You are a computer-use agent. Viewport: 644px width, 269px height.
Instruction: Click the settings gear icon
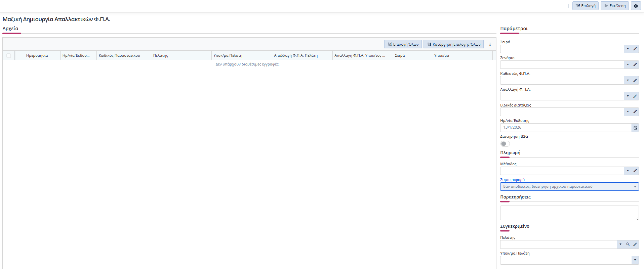pyautogui.click(x=636, y=6)
